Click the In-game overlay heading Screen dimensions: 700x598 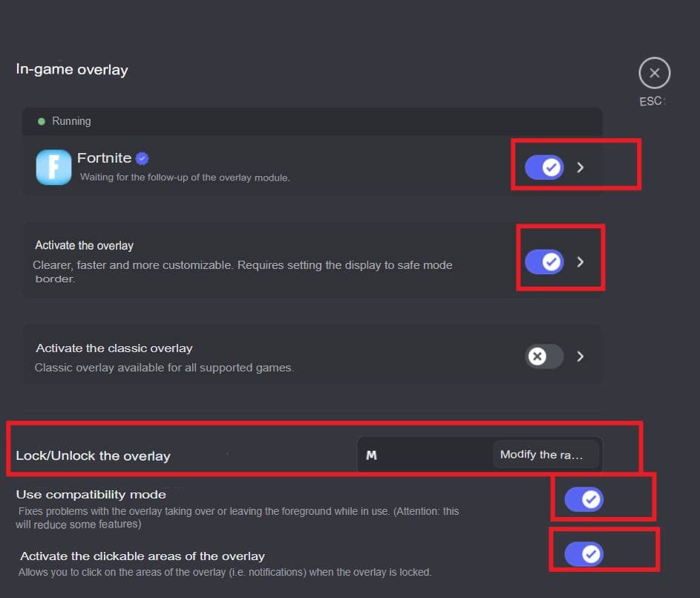pos(72,70)
